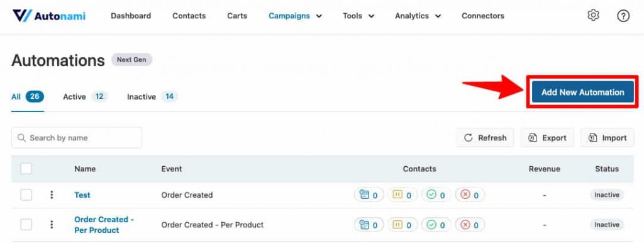The height and width of the screenshot is (243, 644).
Task: Click the help question mark icon
Action: coord(623,16)
